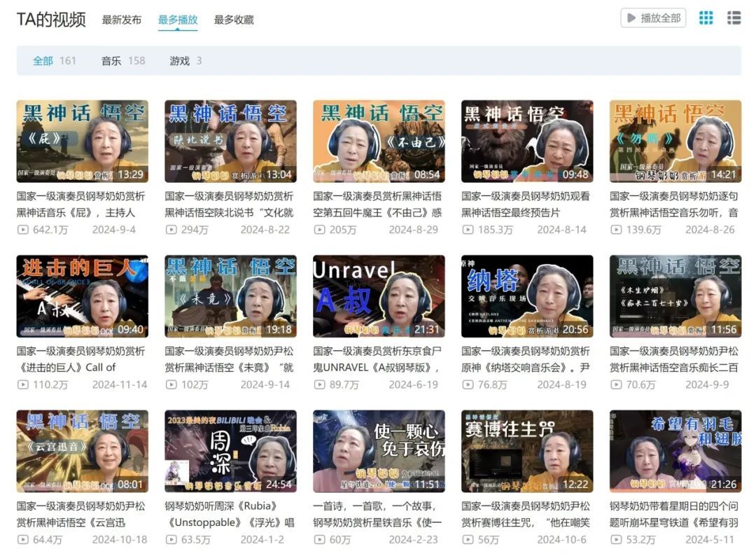Open the 进击的巨人 video thumbnail

83,296
